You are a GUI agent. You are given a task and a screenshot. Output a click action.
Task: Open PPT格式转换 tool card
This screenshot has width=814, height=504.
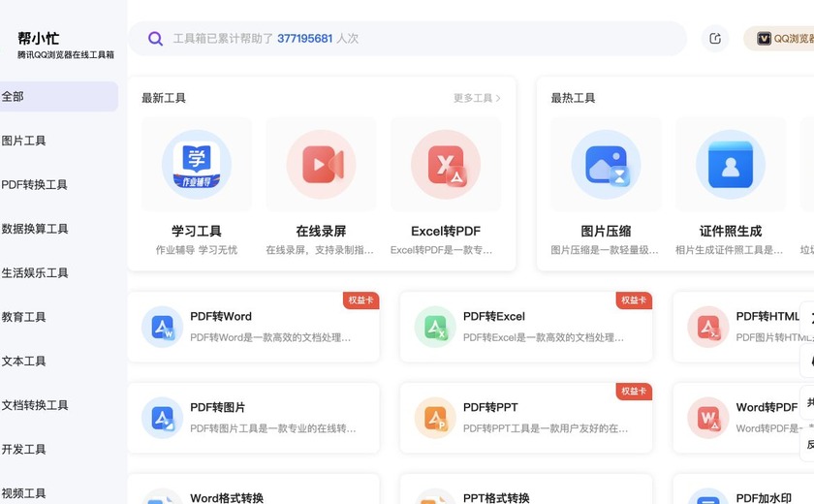526,490
